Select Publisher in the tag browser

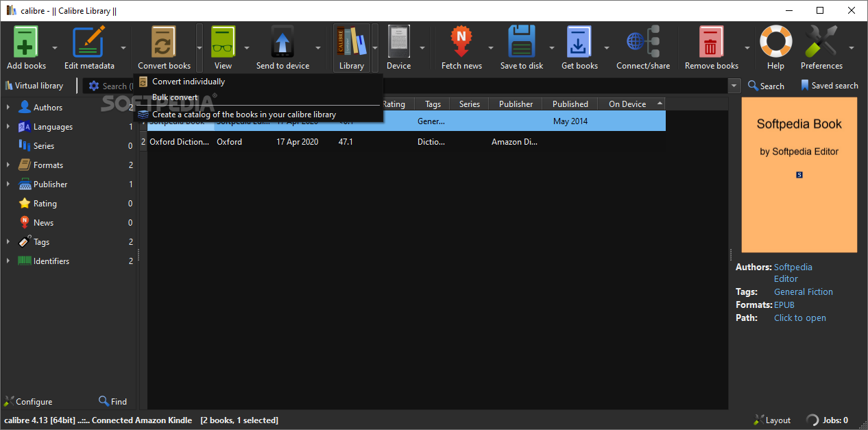pos(50,184)
